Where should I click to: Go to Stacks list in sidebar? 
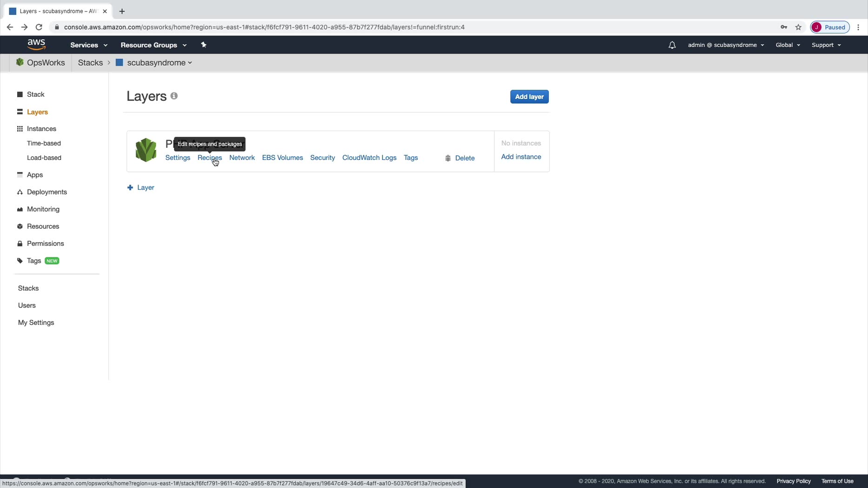pos(28,288)
